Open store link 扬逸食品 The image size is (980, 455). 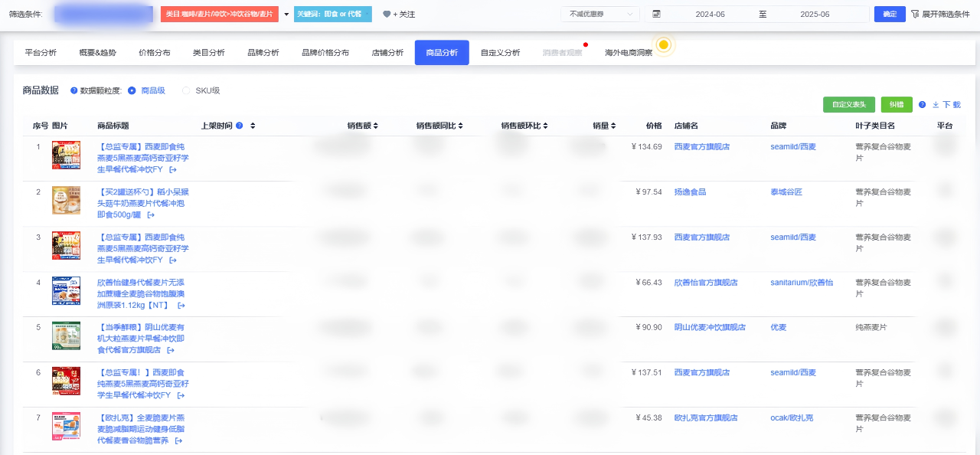click(x=690, y=192)
